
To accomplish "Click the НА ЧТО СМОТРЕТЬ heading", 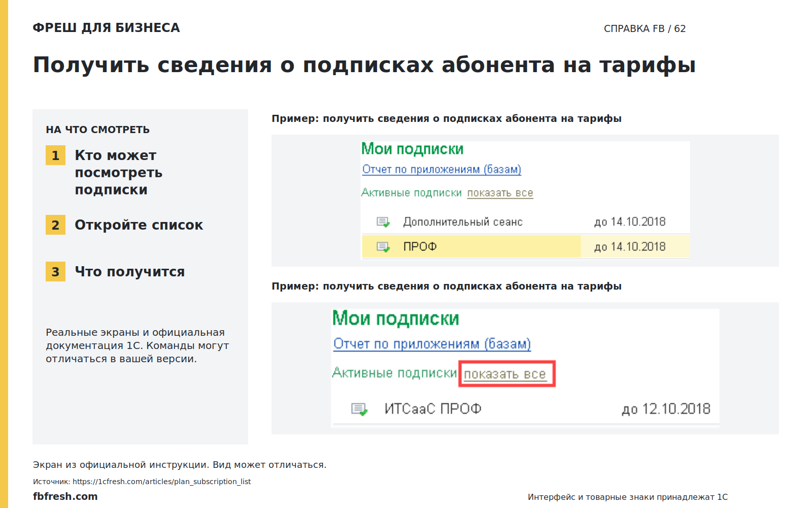I will tap(97, 130).
